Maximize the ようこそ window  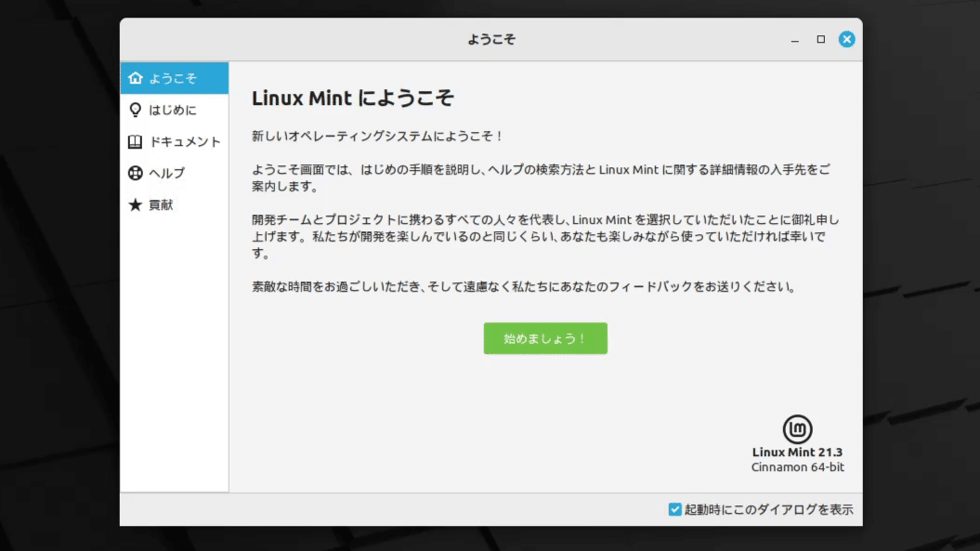[820, 39]
